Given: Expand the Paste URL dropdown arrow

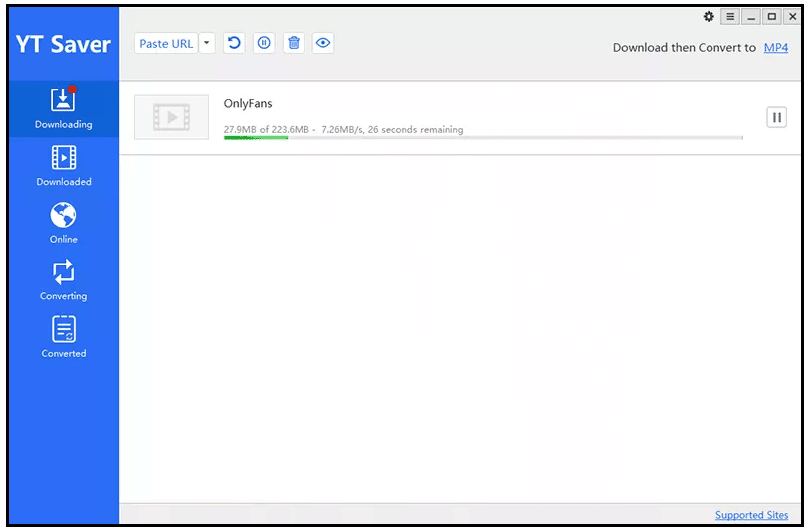Looking at the screenshot, I should coord(207,43).
